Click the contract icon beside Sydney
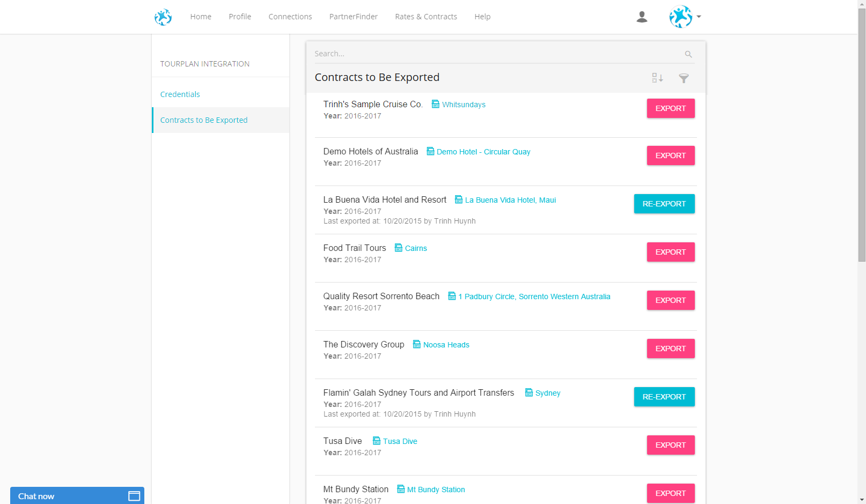This screenshot has width=866, height=504. point(529,392)
